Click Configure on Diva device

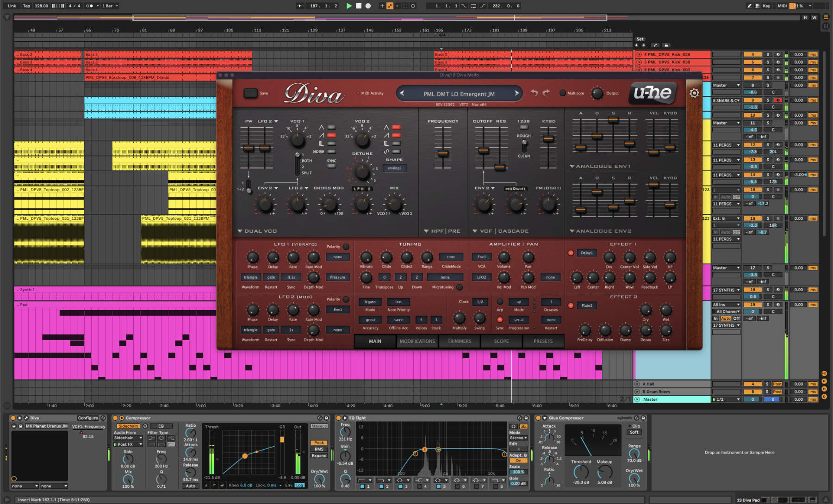click(x=88, y=418)
